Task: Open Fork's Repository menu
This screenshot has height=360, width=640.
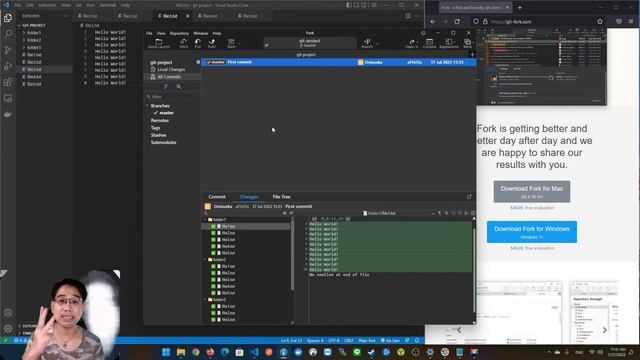Action: click(179, 33)
